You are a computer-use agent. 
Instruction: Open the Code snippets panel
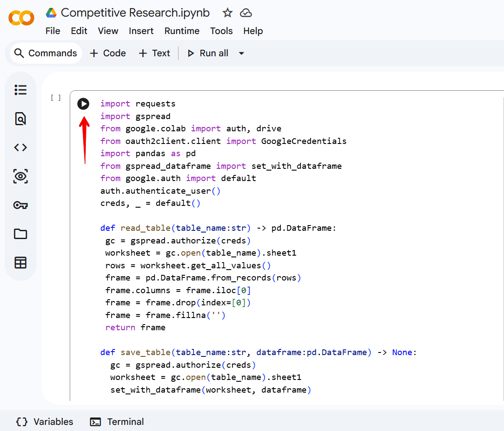tap(20, 147)
